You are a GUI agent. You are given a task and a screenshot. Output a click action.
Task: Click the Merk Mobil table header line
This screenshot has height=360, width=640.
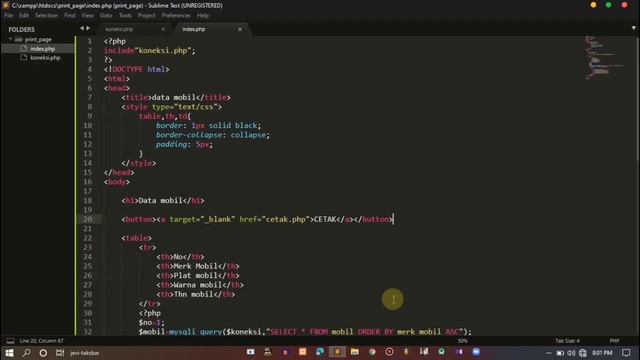coord(198,267)
